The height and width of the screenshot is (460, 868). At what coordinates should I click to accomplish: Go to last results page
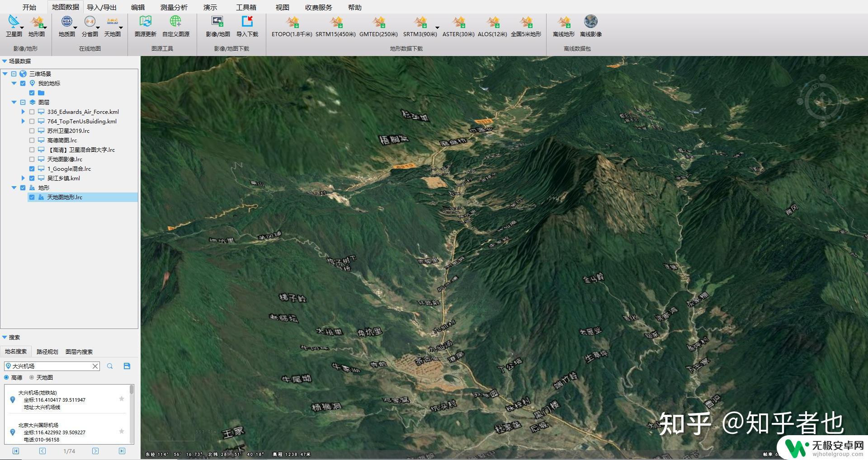pos(122,451)
